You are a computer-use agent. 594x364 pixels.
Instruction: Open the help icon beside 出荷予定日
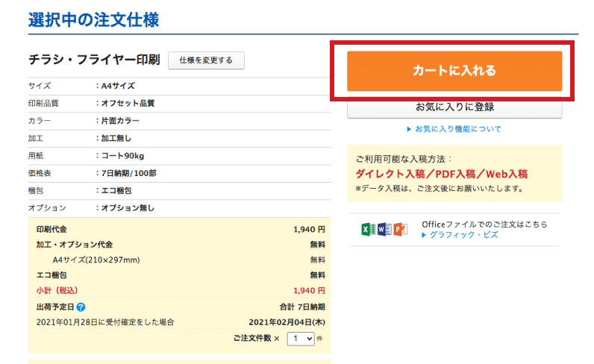(x=81, y=307)
